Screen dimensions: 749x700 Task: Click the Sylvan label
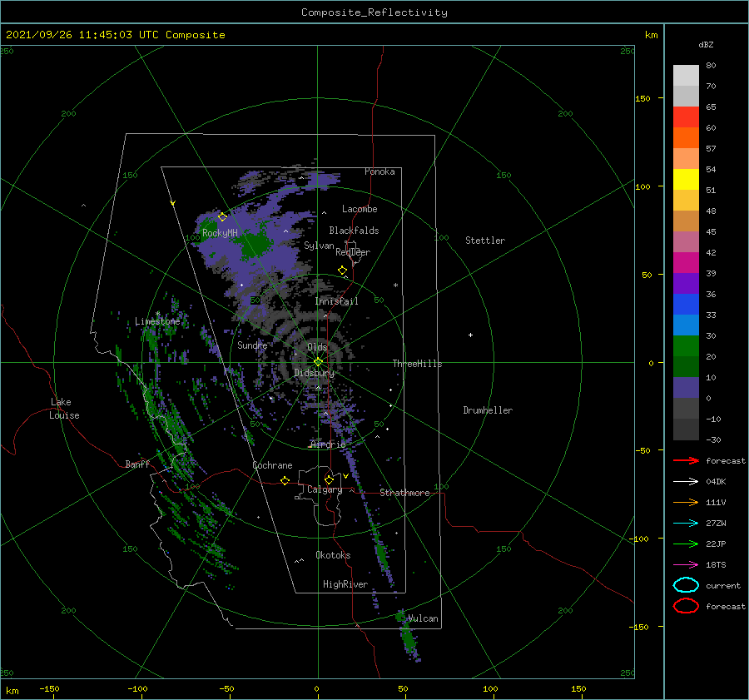[319, 246]
